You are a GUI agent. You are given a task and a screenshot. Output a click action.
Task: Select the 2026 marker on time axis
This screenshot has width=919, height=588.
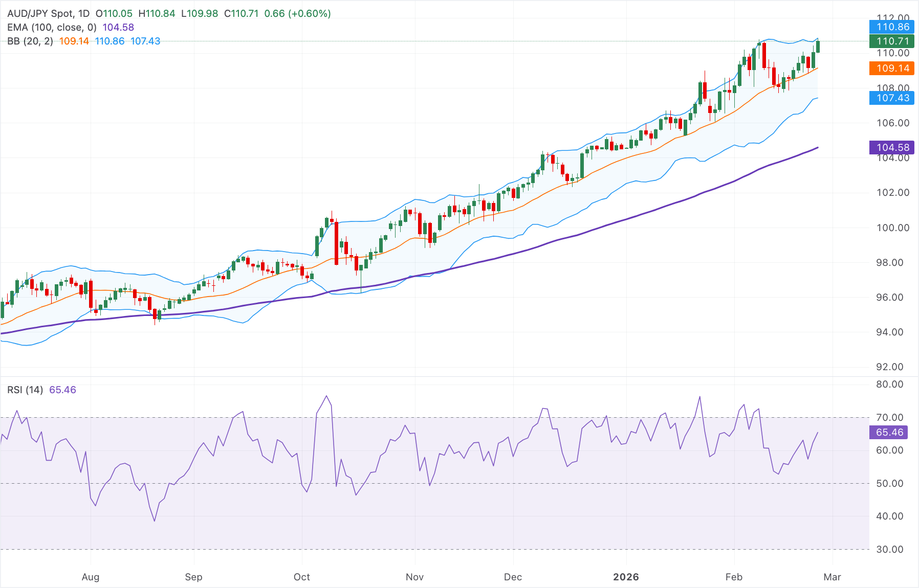[626, 577]
